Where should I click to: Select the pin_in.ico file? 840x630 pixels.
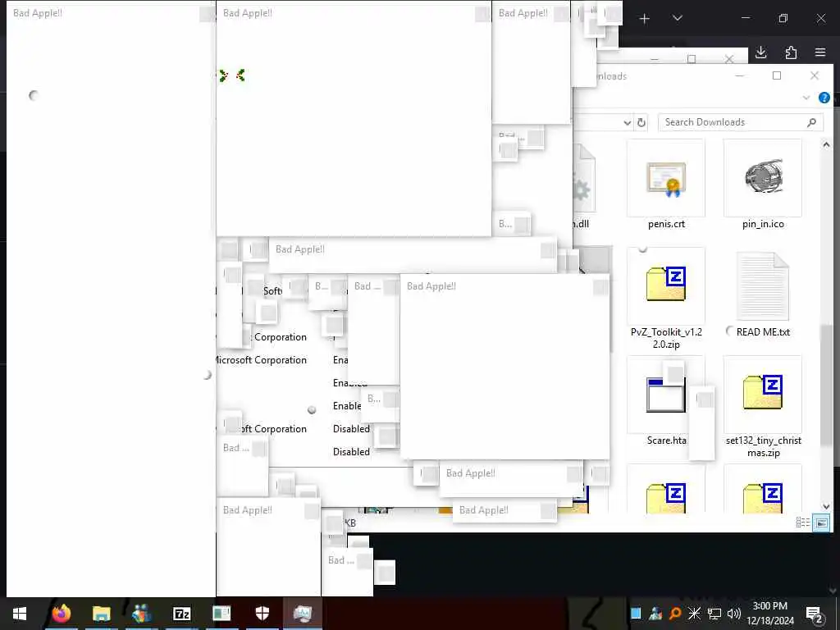pyautogui.click(x=763, y=185)
